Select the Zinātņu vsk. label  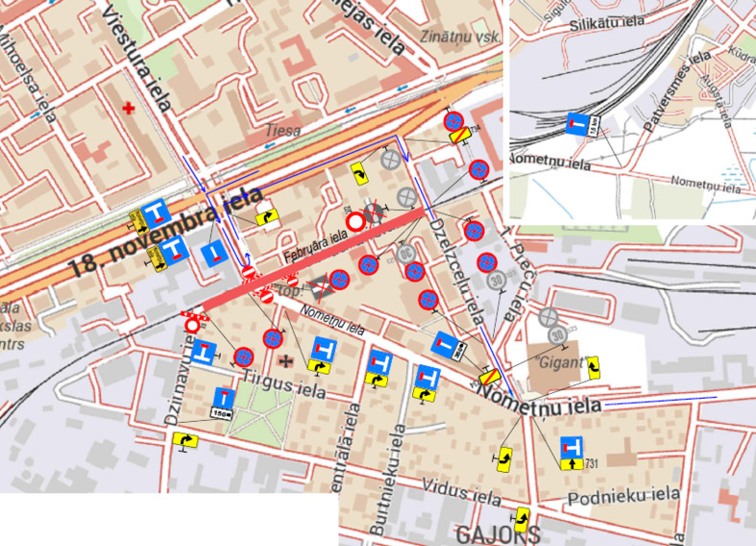460,37
